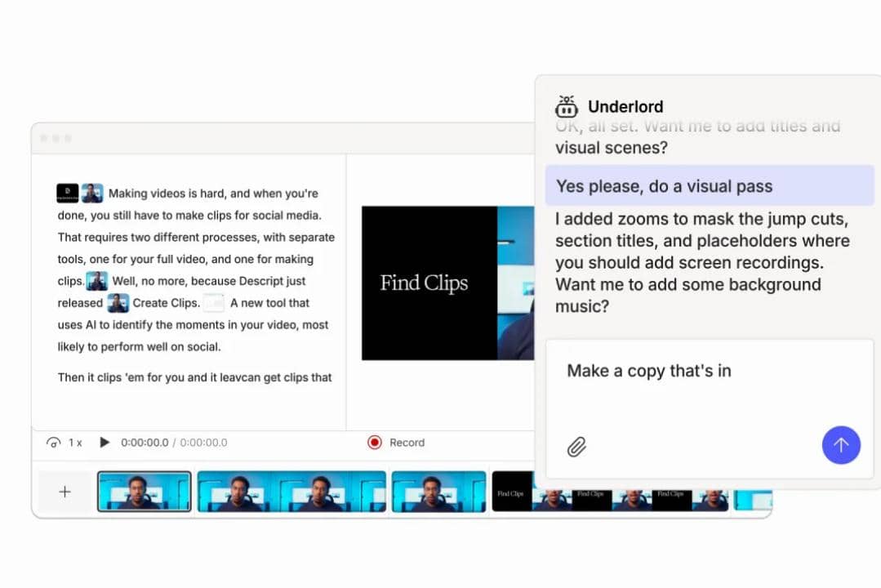Select the third timeline clip before Find Clips
881x588 pixels.
[x=438, y=492]
